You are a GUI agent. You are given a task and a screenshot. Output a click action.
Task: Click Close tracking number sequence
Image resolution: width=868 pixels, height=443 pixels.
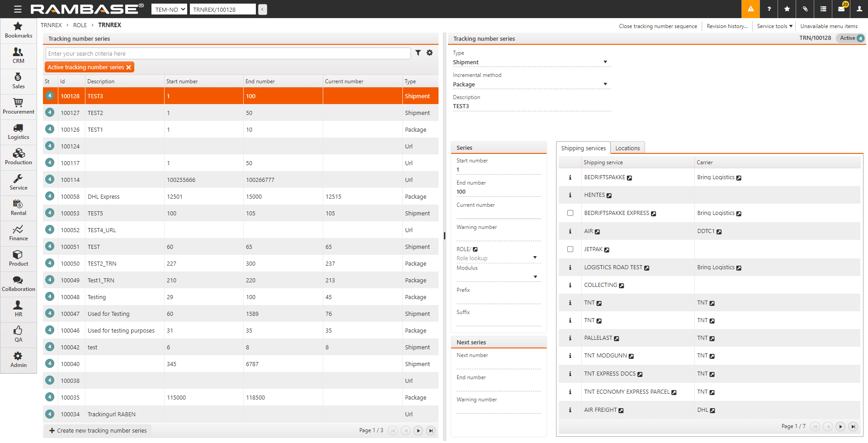(658, 26)
